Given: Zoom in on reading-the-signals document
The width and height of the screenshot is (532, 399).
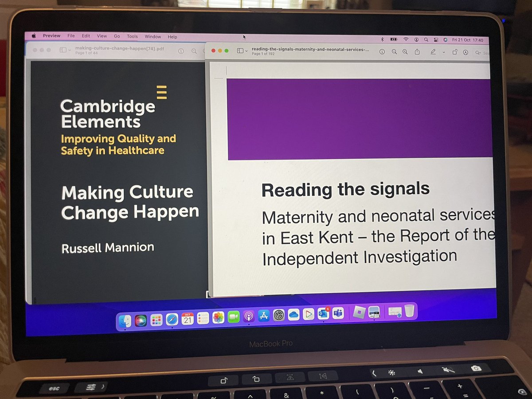Looking at the screenshot, I should 405,52.
